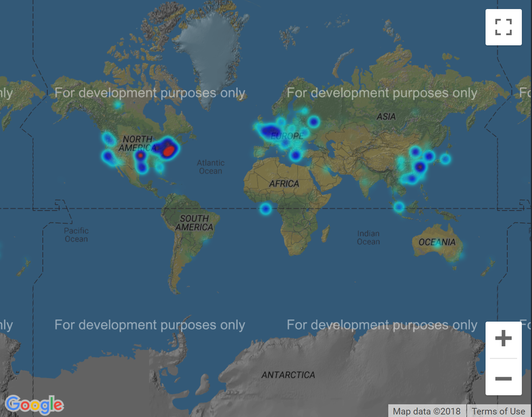Click the Pacific Ocean label
The height and width of the screenshot is (417, 532).
click(x=76, y=235)
